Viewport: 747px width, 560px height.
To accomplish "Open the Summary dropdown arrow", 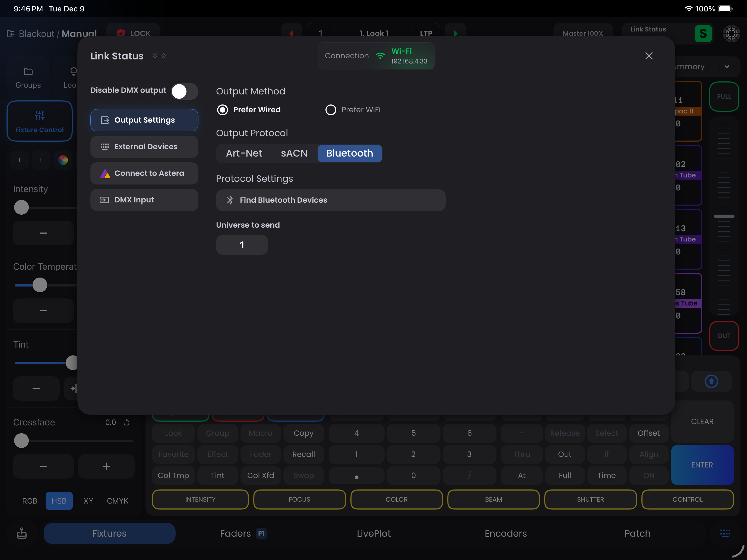I will 727,67.
